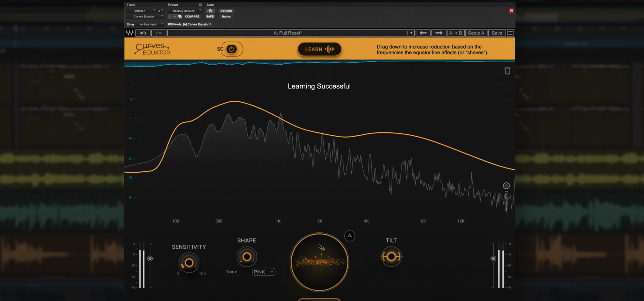Open the Preset circular menu arrow
The height and width of the screenshot is (301, 644).
tap(200, 5)
